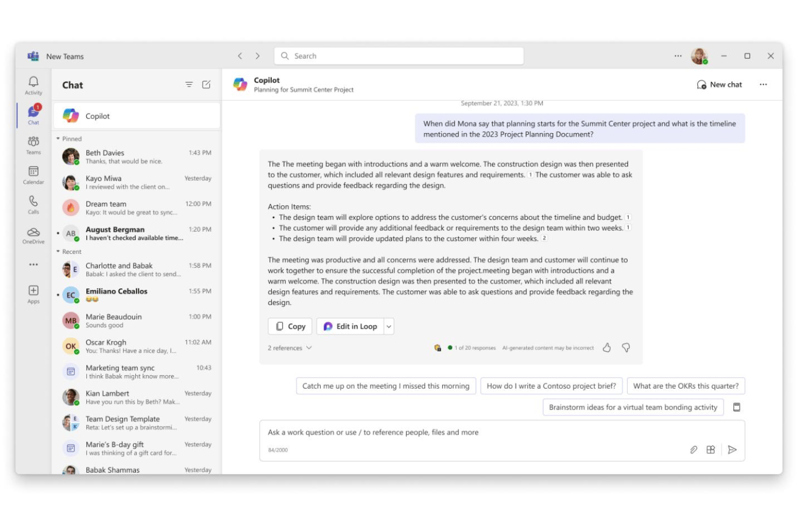Click reference 1 after timeline and budget
Screen dimensions: 798x532
628,217
